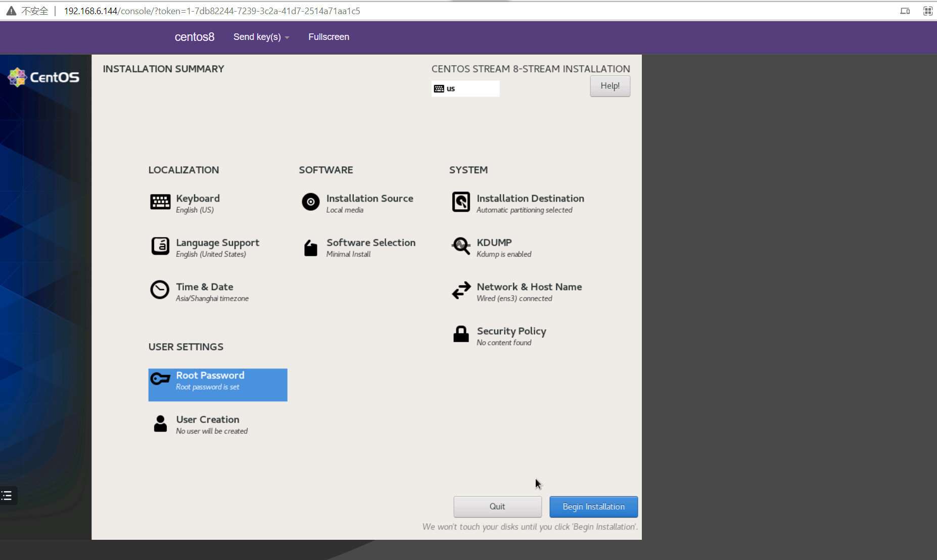Click the browser apps grid icon
The width and height of the screenshot is (937, 560).
tap(928, 11)
